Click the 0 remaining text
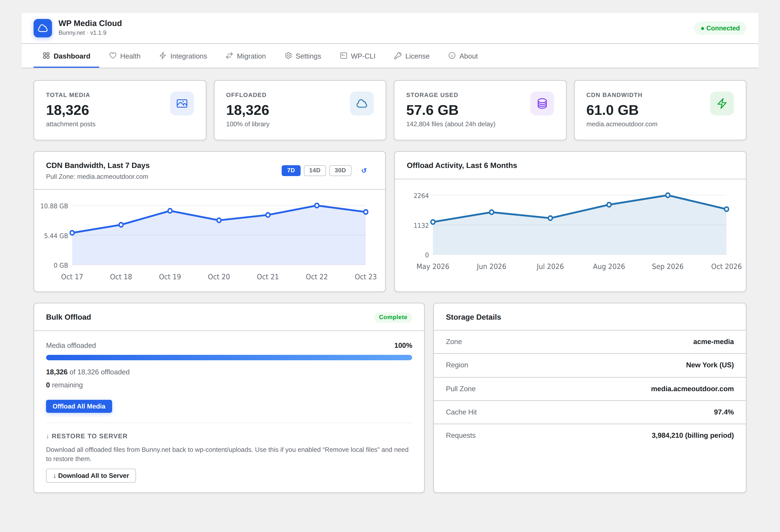This screenshot has height=532, width=780. pos(64,385)
